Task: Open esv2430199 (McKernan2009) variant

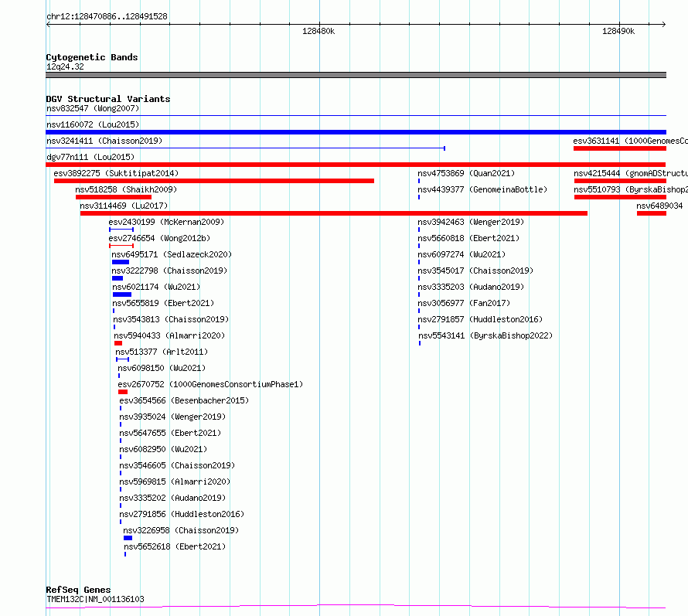Action: point(166,222)
